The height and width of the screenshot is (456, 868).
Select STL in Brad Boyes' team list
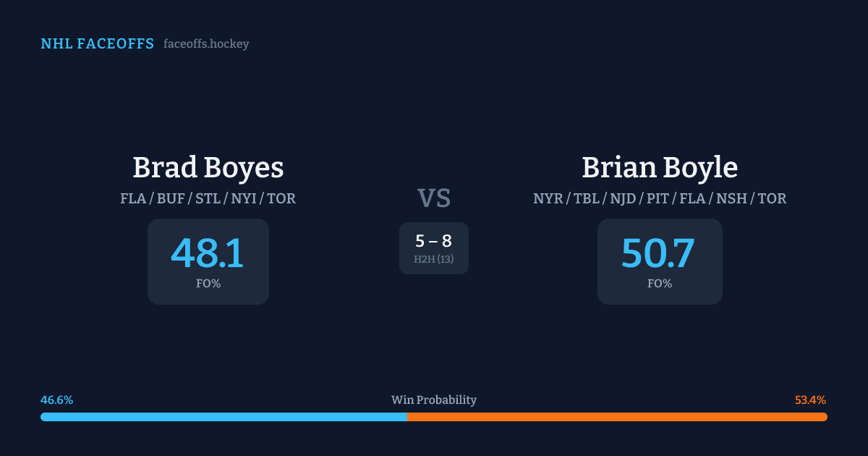tap(208, 198)
